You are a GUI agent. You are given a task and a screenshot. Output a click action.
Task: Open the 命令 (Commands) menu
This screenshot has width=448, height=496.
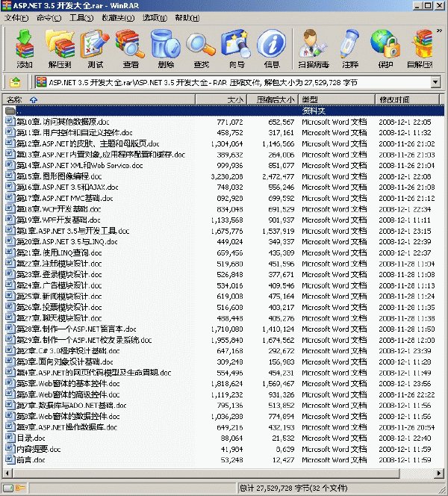coord(49,18)
